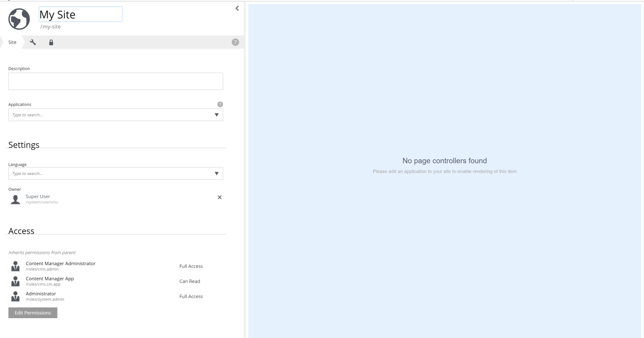Switch to the Site tab

12,42
